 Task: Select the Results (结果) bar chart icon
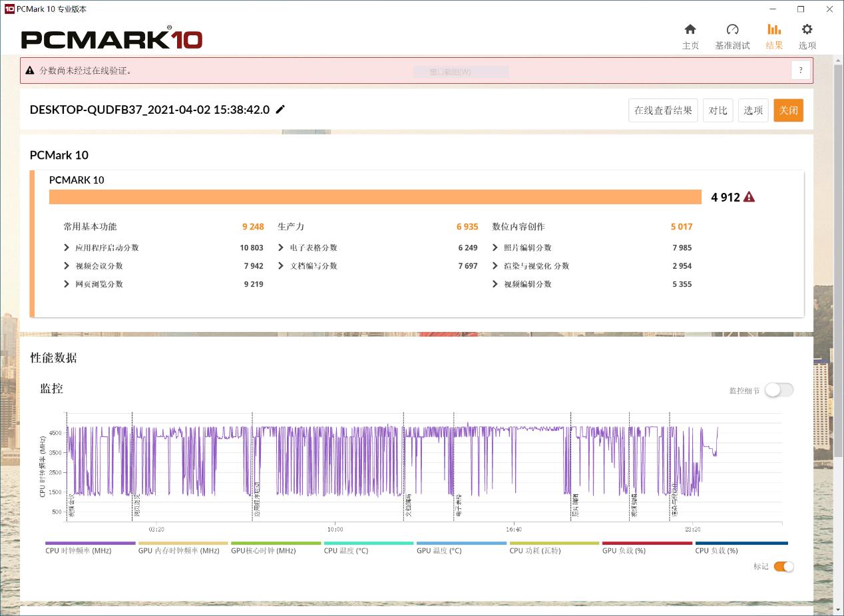coord(774,30)
